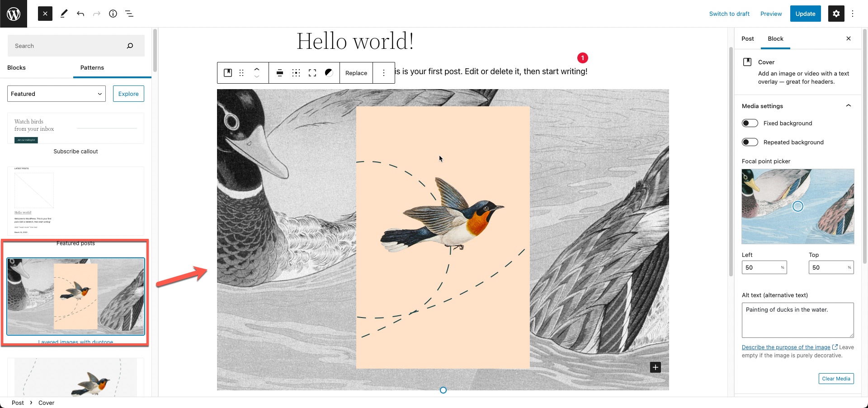Screen dimensions: 868x408
Task: Toggle full height icon in toolbar
Action: 312,73
